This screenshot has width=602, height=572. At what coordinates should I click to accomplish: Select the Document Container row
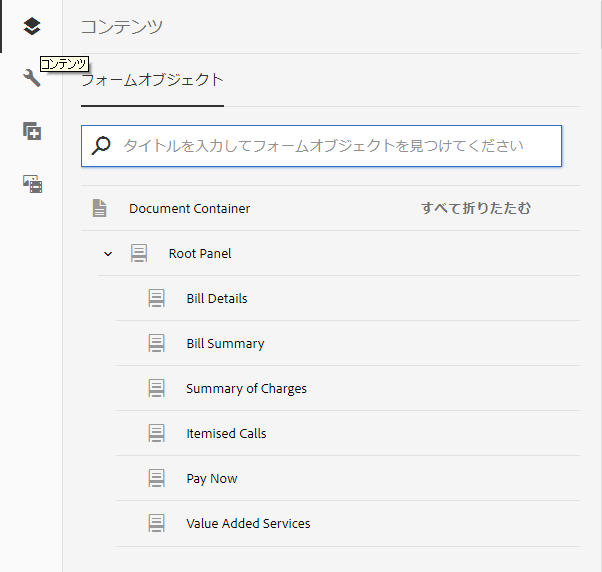pos(330,208)
